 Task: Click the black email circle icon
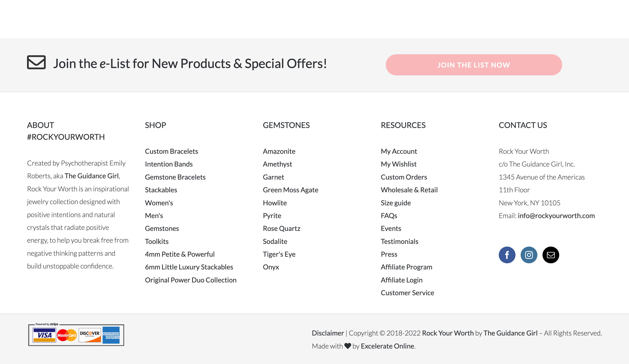551,255
